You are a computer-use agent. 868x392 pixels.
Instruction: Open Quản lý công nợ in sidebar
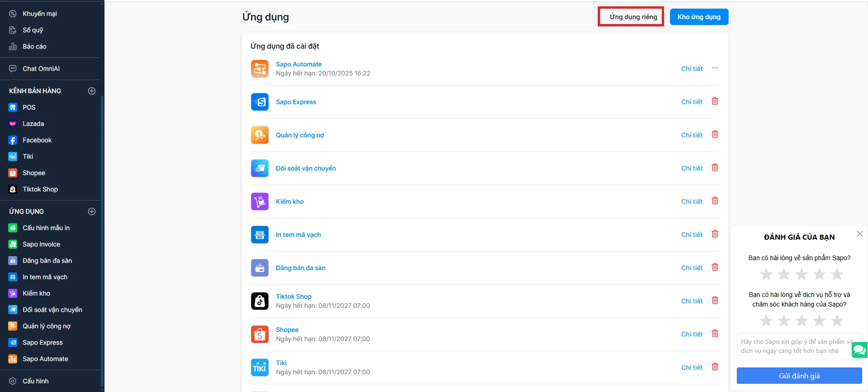[x=46, y=326]
